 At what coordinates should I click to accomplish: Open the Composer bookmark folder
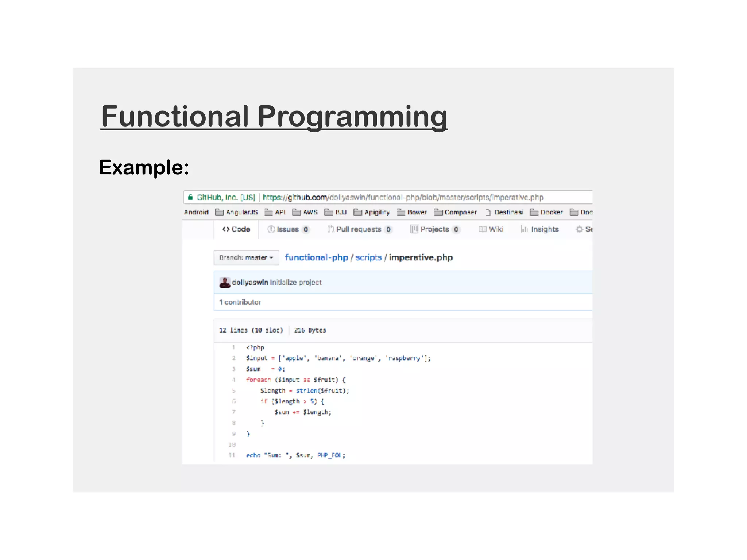455,212
